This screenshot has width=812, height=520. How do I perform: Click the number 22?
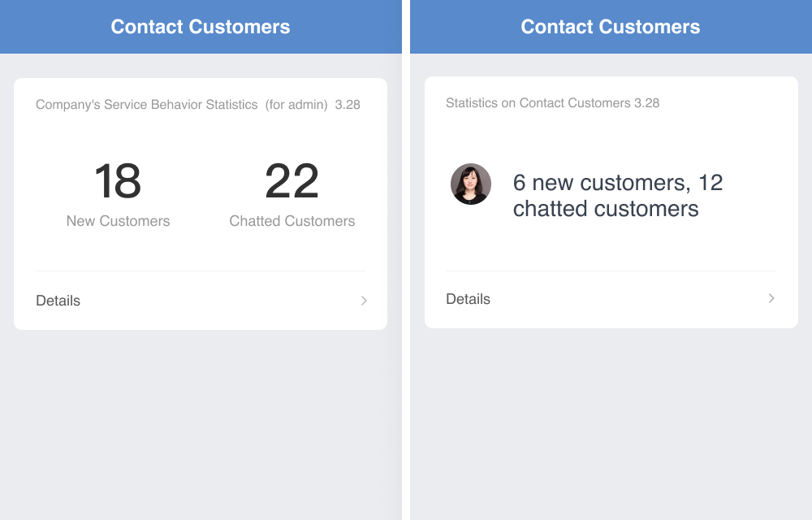click(292, 180)
